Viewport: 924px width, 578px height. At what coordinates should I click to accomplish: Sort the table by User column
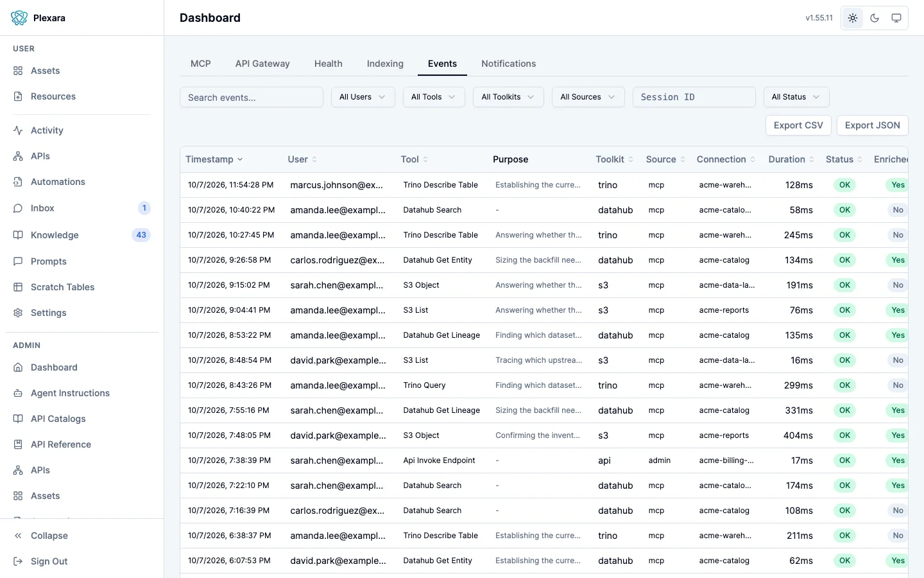coord(302,159)
